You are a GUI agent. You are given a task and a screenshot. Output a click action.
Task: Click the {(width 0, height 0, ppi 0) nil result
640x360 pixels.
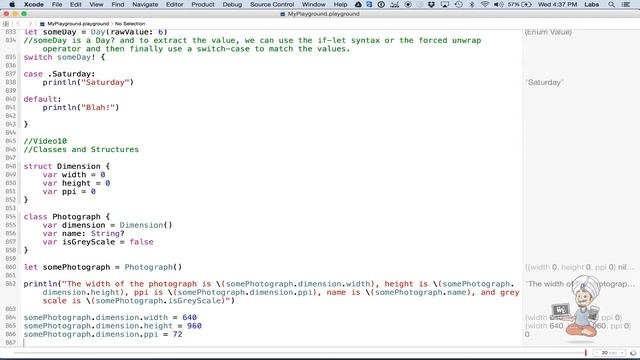579,267
